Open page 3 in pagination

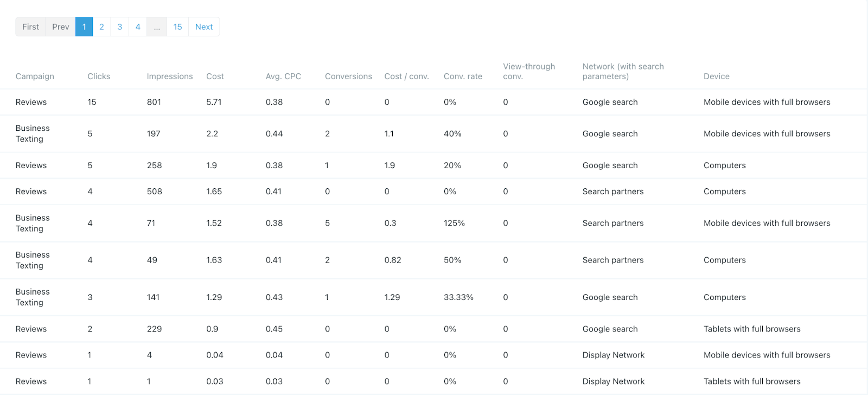[119, 27]
